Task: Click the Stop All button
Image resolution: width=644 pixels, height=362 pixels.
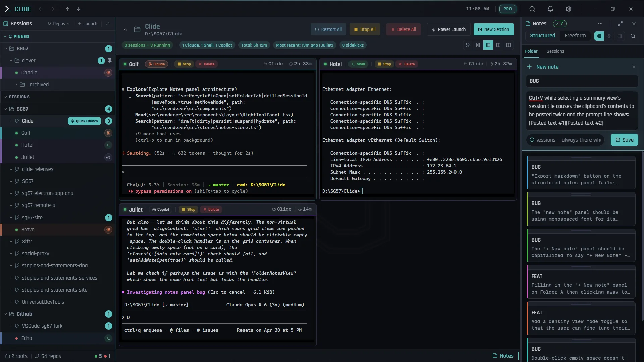Action: click(x=365, y=29)
